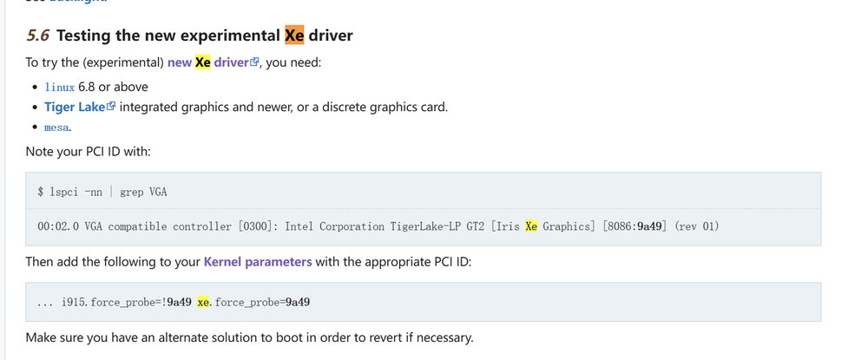The width and height of the screenshot is (868, 360).
Task: Click external-link icon beside "Tiger Lake"
Action: 111,106
